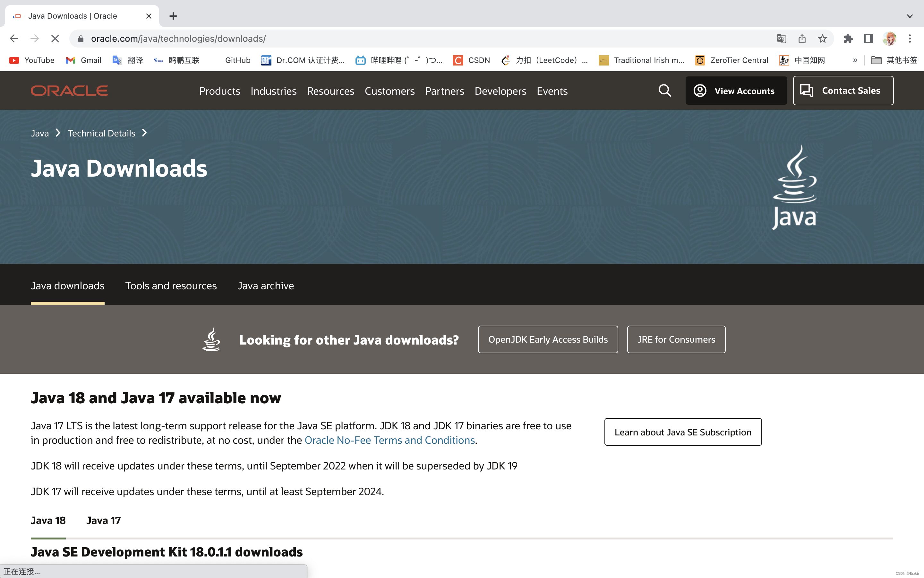Image resolution: width=924 pixels, height=578 pixels.
Task: Open the Dr.COM bookmark
Action: (303, 60)
